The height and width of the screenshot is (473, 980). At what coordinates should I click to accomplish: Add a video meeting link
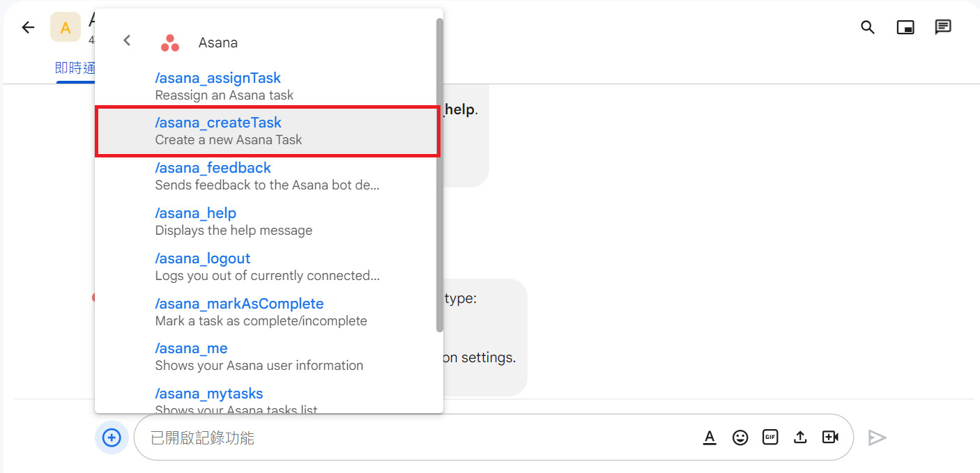tap(830, 437)
